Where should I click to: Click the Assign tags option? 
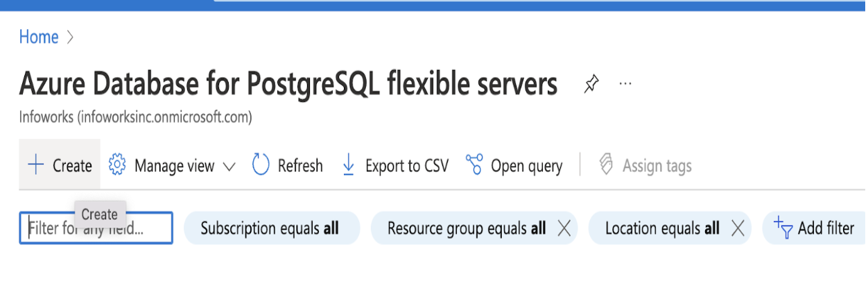coord(645,166)
